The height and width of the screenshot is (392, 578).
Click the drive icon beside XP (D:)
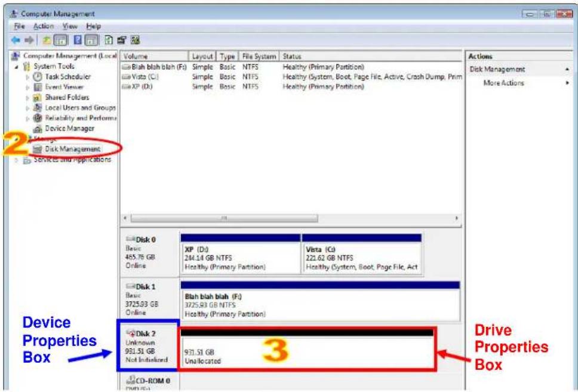pyautogui.click(x=127, y=87)
